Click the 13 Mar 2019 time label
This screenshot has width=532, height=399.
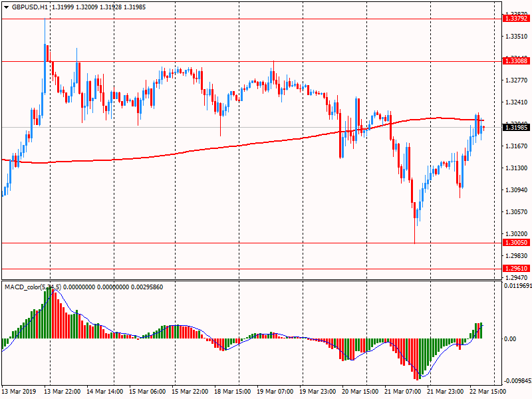pos(19,392)
